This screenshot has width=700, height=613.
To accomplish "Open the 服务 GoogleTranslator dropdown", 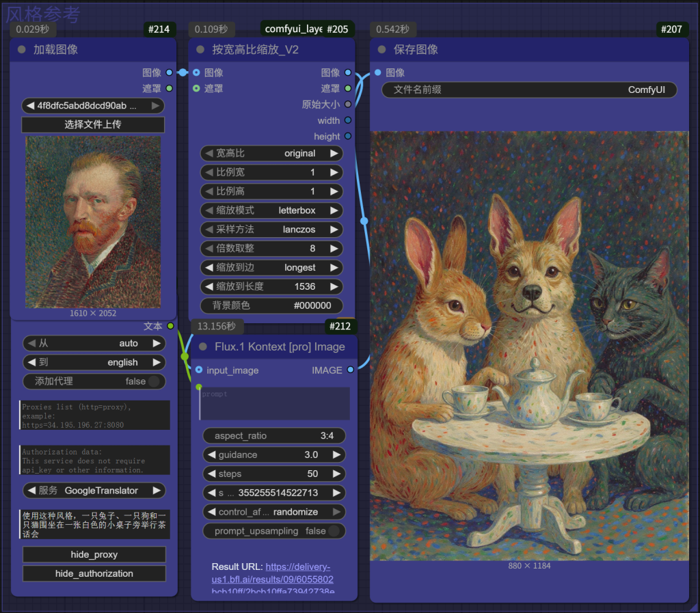I will tap(94, 491).
